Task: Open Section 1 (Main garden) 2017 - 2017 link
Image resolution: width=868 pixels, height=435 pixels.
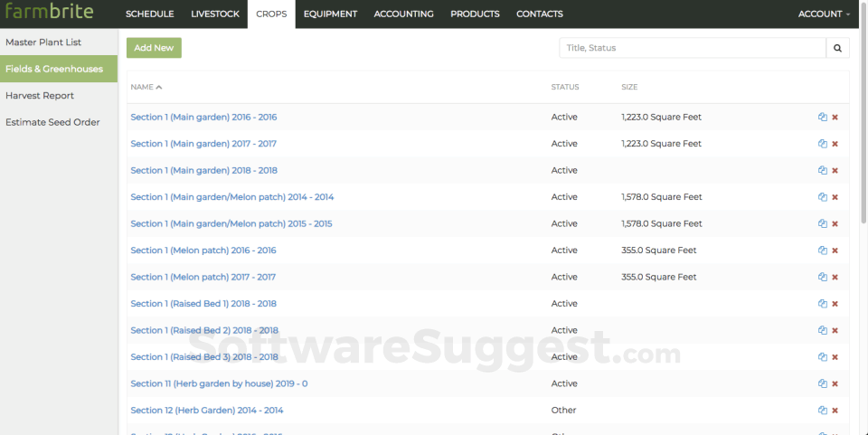Action: coord(203,143)
